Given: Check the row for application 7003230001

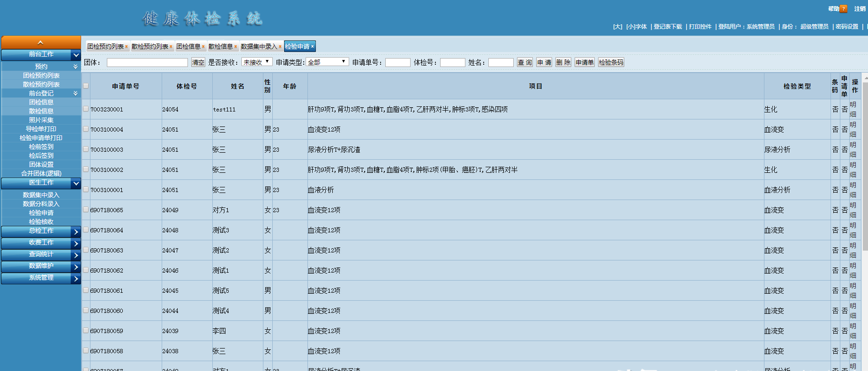Looking at the screenshot, I should click(86, 109).
